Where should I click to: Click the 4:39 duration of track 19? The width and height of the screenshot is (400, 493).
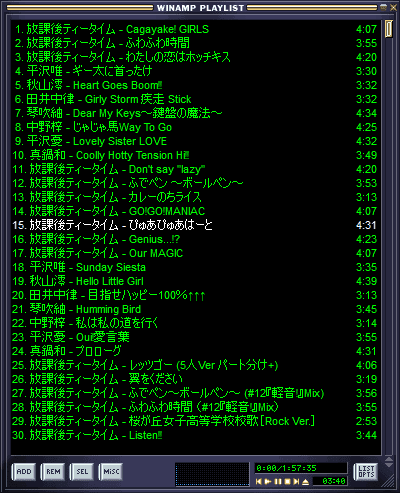coord(366,281)
